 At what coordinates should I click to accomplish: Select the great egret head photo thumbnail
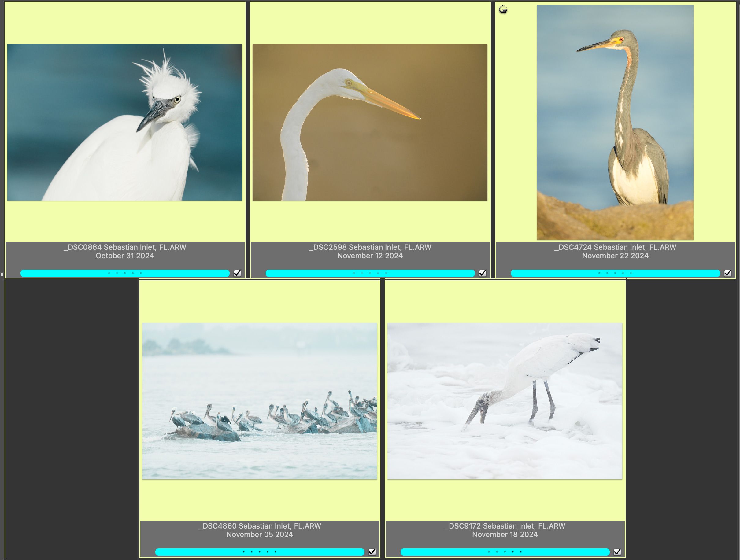click(370, 122)
